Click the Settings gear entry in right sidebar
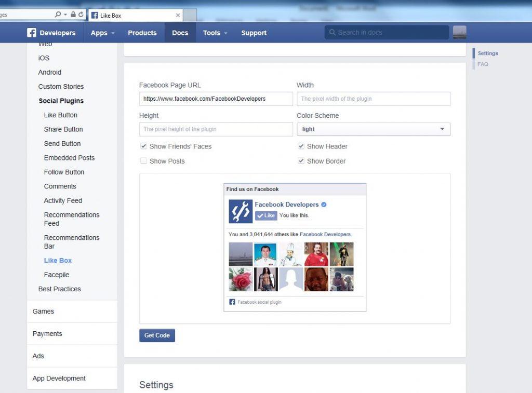The height and width of the screenshot is (393, 532). 487,53
